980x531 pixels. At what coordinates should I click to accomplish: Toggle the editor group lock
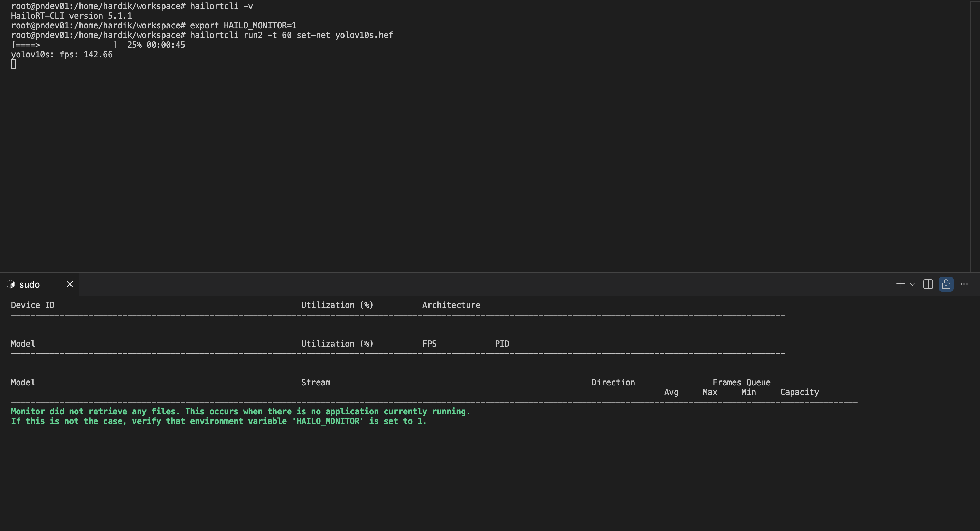[946, 284]
